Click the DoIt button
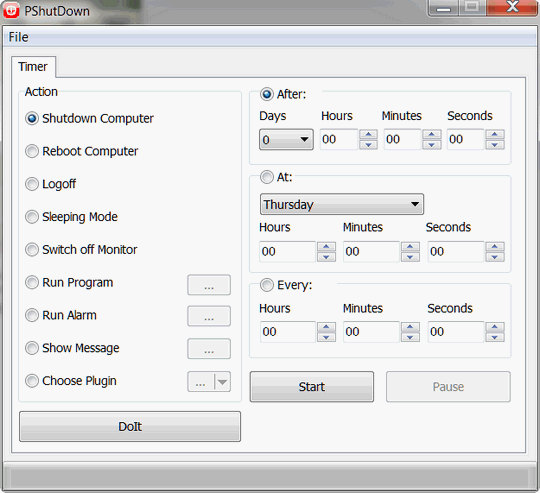This screenshot has height=493, width=540. point(130,427)
